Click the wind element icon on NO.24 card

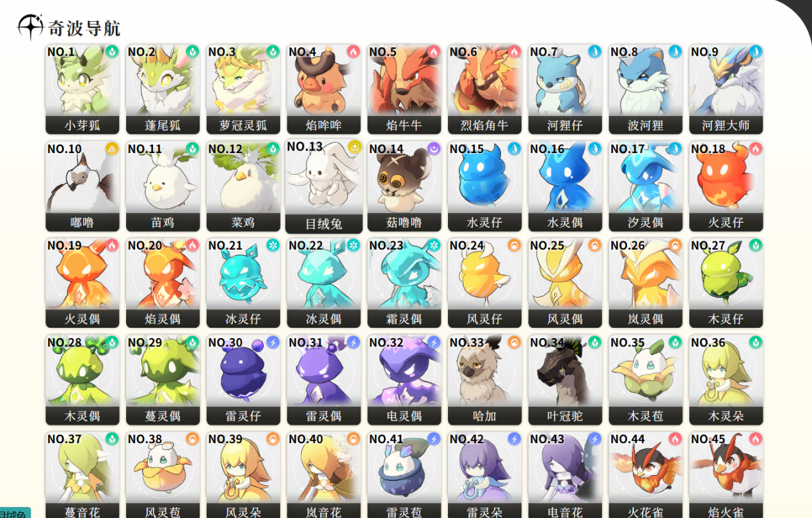(x=514, y=245)
